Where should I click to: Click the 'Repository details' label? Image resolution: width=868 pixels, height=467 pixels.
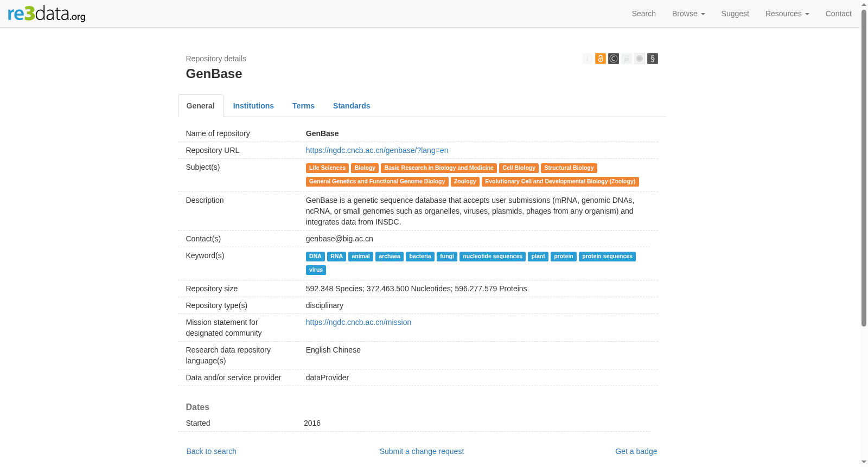(216, 59)
